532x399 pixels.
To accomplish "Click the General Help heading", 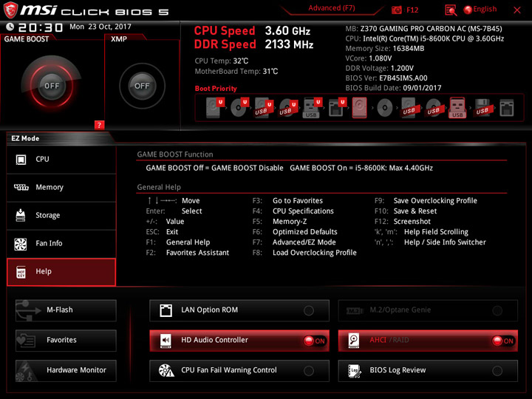I will pyautogui.click(x=159, y=187).
